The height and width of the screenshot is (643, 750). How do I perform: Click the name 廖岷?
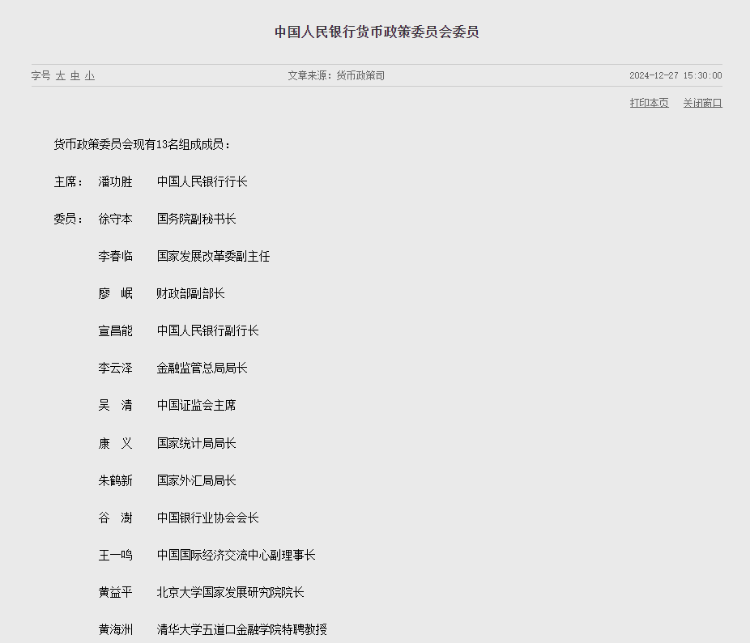tap(115, 293)
